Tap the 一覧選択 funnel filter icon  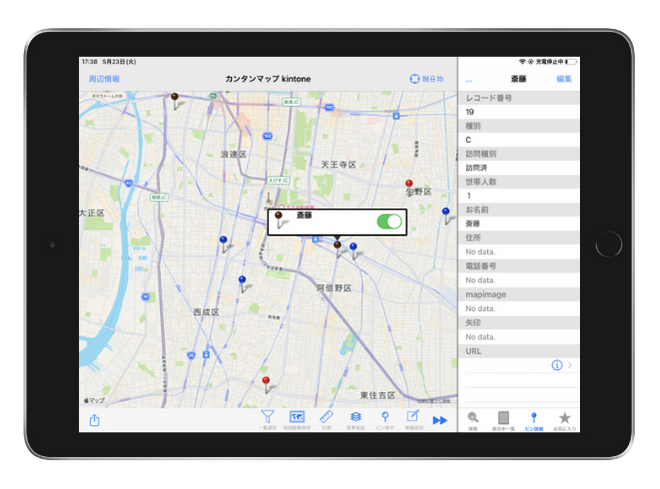[x=268, y=420]
